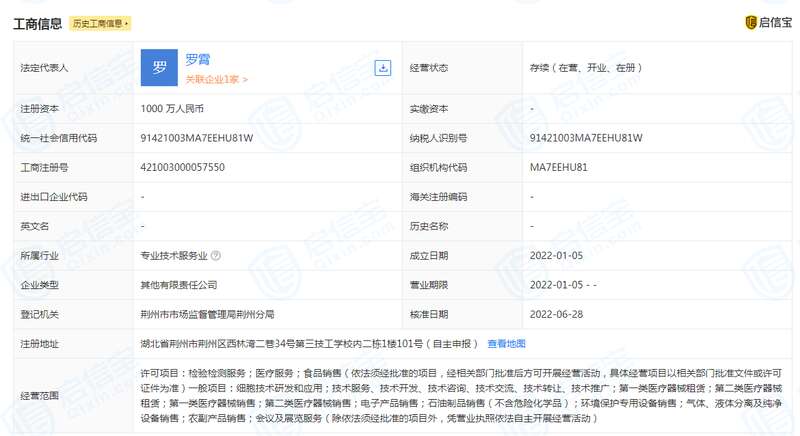Click the download icon beside 罗霄

tap(382, 68)
